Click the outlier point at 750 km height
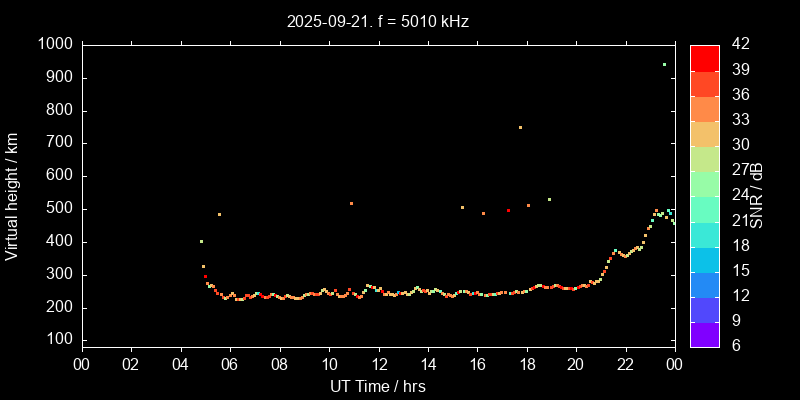 (x=520, y=127)
